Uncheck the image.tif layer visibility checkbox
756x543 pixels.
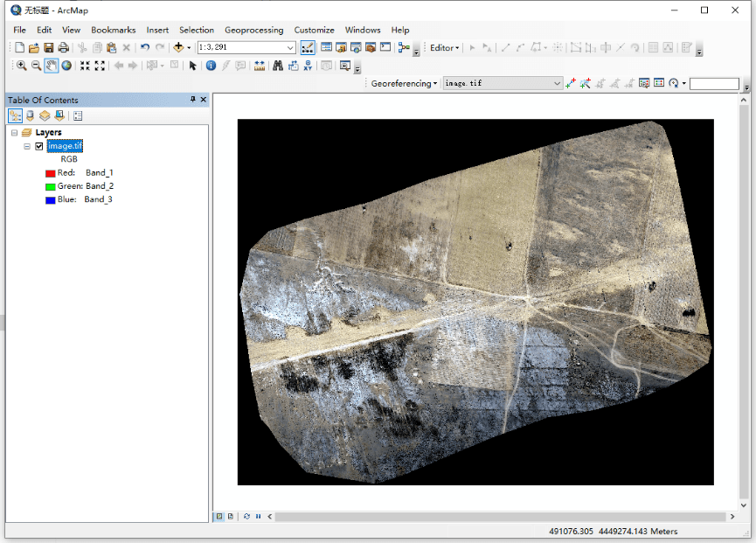(x=39, y=146)
